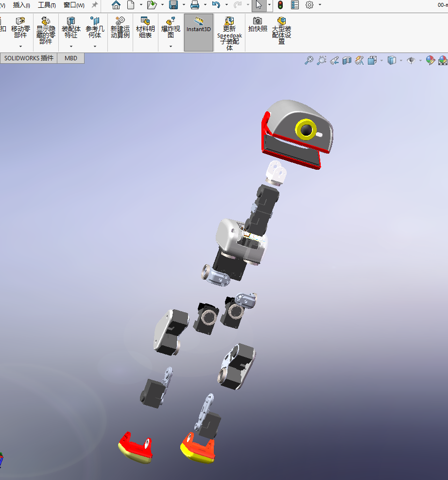Open file properties list icon

(295, 5)
